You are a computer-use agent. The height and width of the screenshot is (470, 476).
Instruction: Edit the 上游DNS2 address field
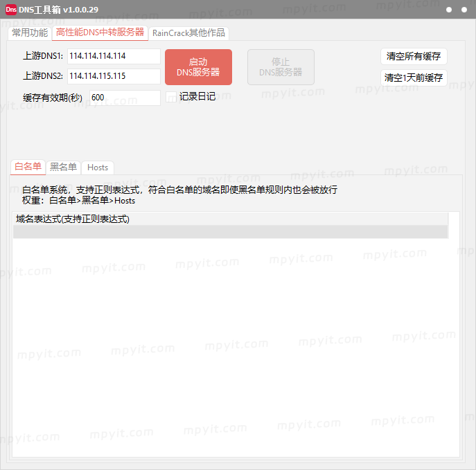[x=114, y=76]
